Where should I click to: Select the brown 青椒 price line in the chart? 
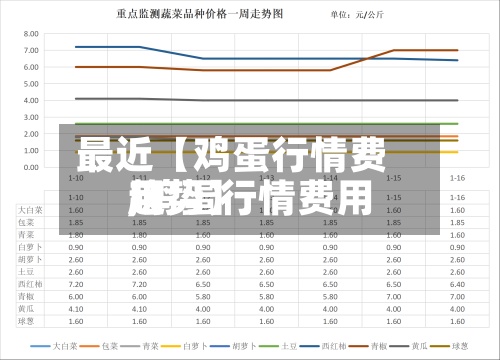[267, 70]
